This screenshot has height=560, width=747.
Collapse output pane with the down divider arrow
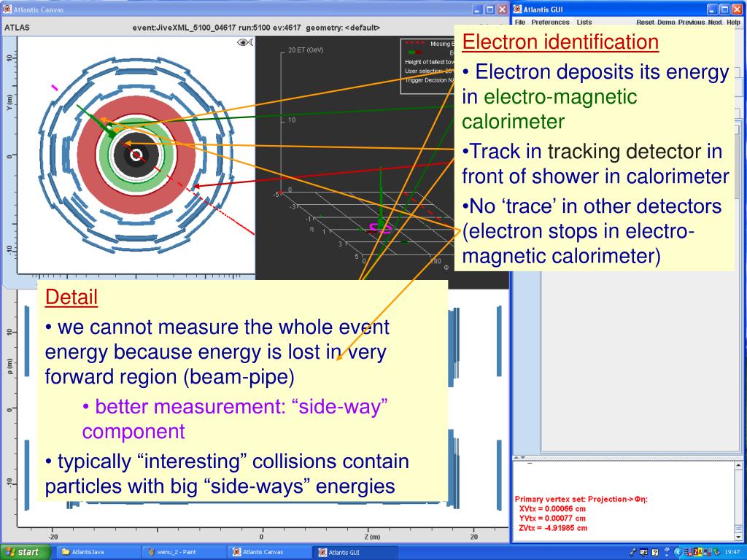[x=523, y=458]
